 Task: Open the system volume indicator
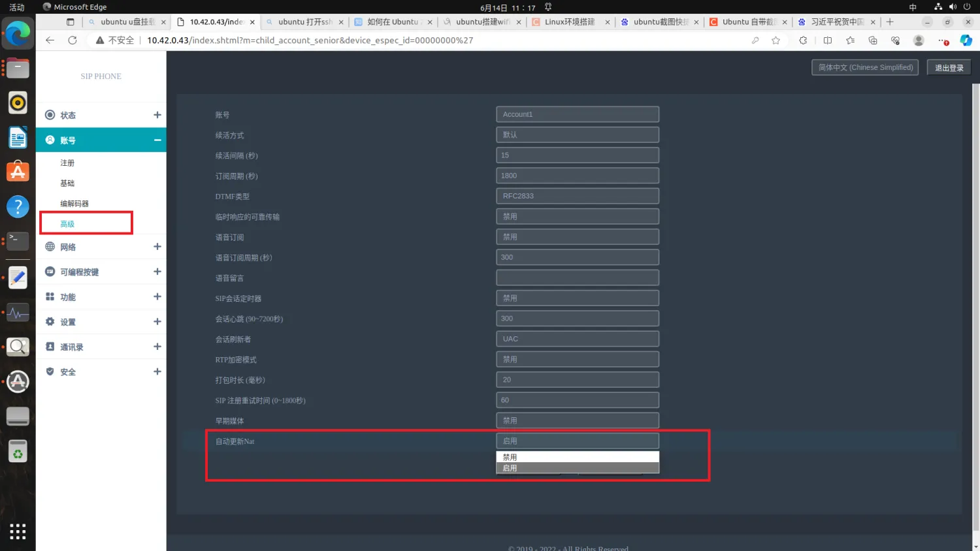click(953, 7)
